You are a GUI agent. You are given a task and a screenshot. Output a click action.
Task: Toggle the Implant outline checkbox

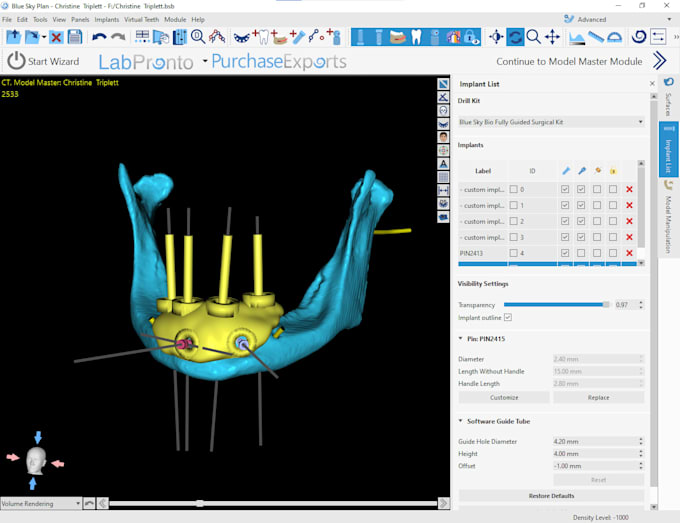(508, 317)
